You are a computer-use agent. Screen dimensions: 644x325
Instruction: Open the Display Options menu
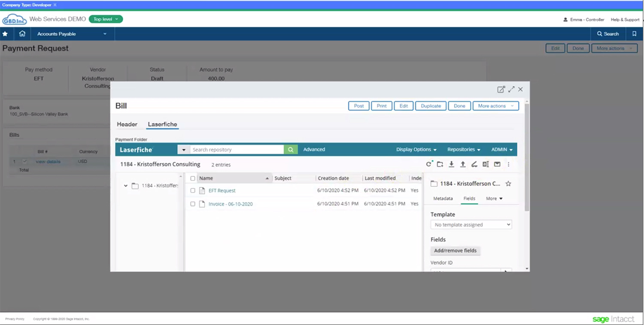416,150
